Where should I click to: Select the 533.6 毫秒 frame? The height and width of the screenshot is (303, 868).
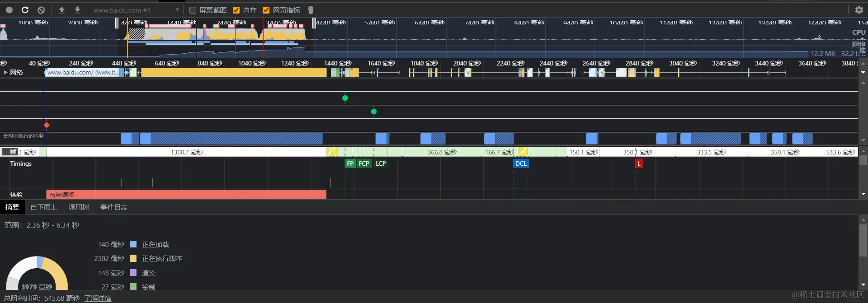tap(840, 152)
